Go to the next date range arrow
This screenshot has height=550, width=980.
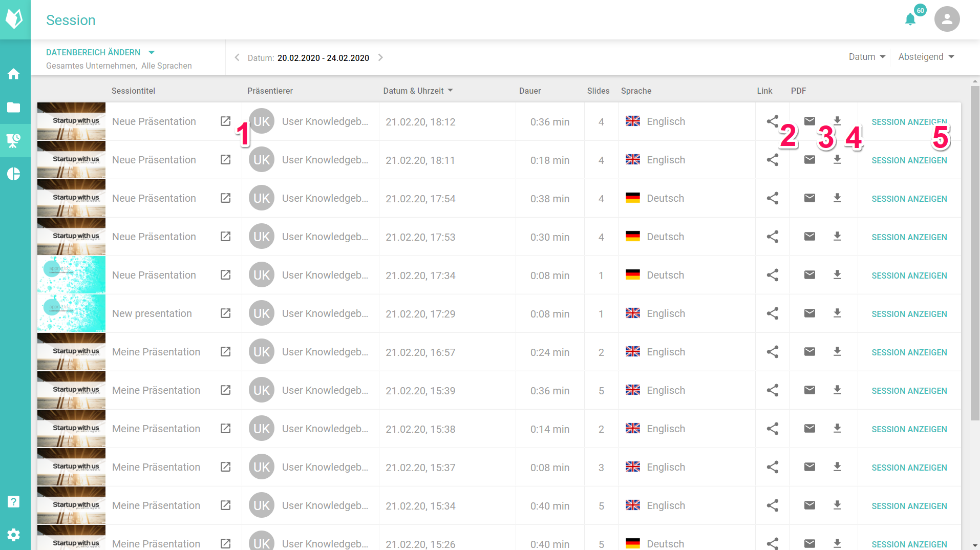[x=380, y=57]
